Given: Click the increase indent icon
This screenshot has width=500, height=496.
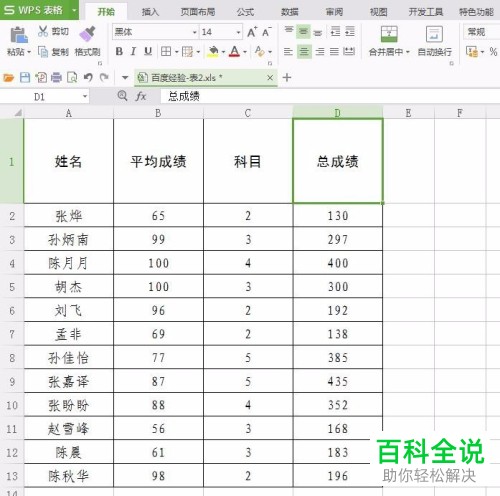Looking at the screenshot, I should [x=350, y=32].
